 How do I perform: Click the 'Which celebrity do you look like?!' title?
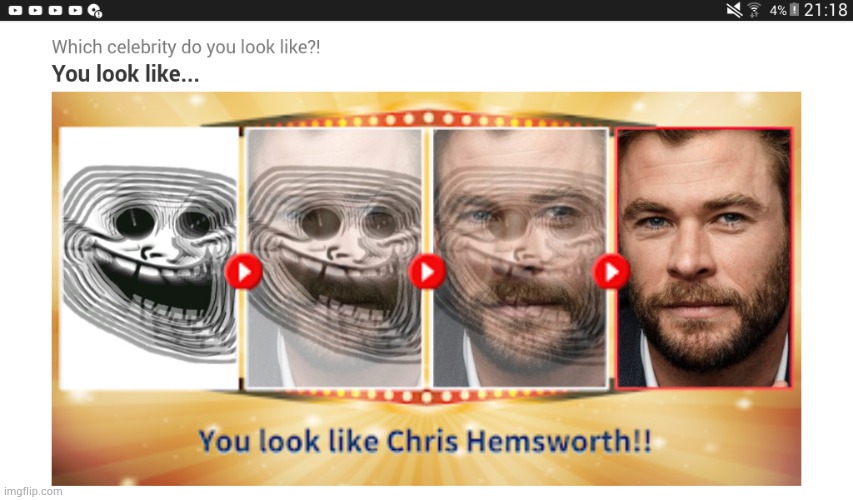pos(186,47)
